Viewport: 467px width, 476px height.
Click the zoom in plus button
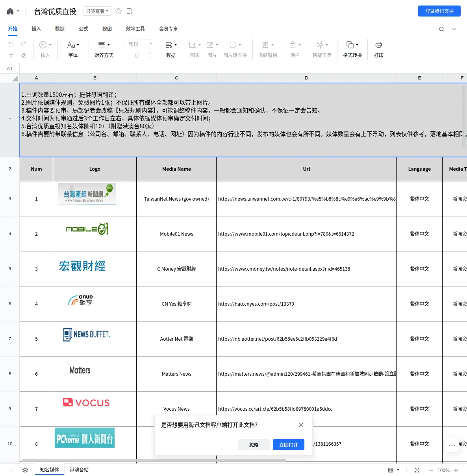(x=456, y=470)
